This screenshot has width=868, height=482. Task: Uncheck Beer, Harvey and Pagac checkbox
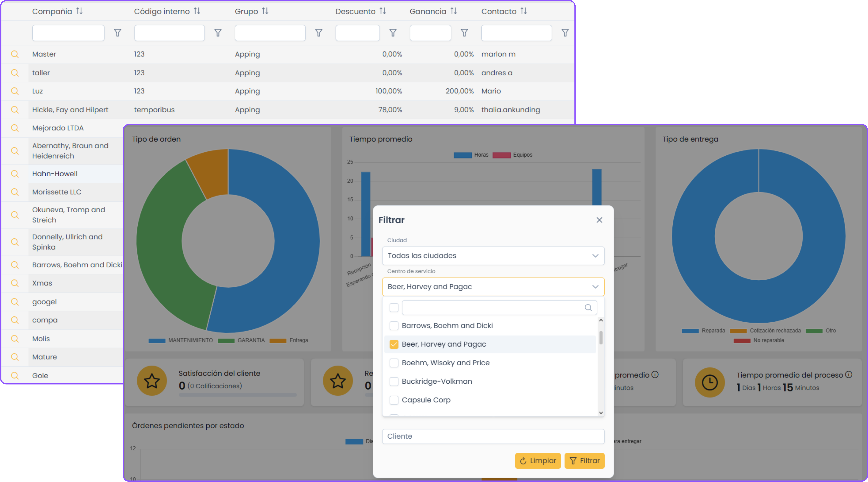tap(394, 344)
